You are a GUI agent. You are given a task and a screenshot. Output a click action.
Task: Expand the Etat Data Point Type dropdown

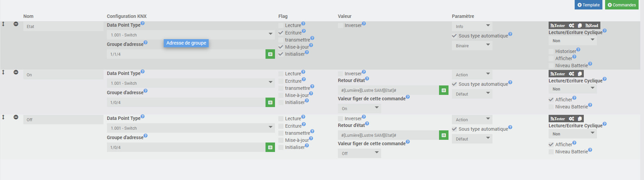[x=191, y=35]
